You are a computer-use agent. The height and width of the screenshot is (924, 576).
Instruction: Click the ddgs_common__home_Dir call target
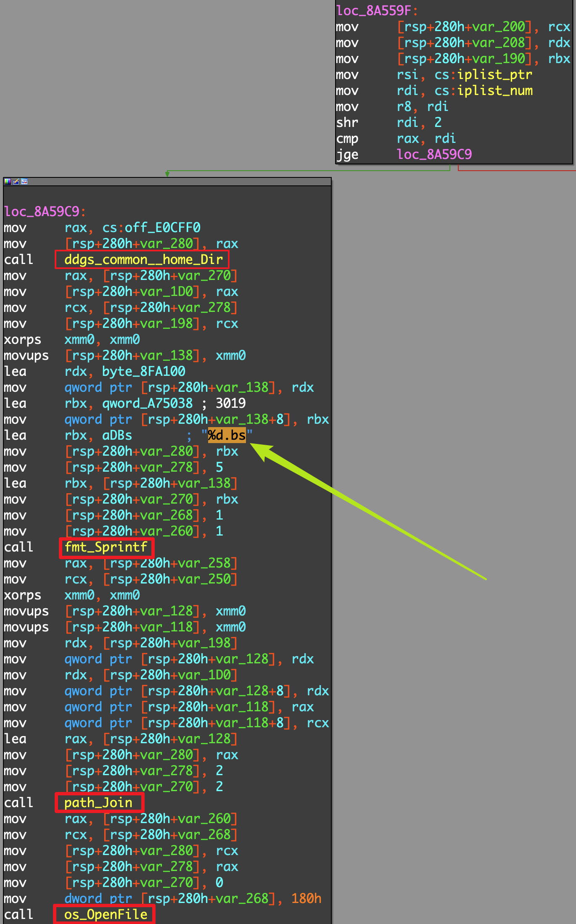click(143, 259)
